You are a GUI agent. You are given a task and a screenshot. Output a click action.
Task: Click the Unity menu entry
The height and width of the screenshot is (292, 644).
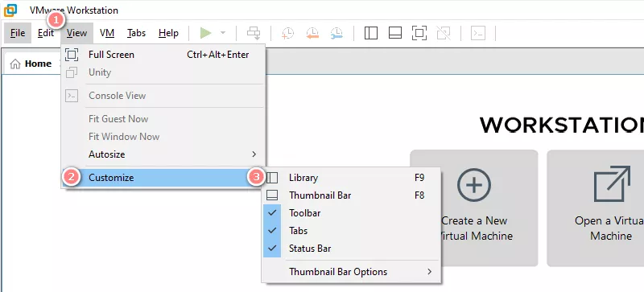point(163,72)
